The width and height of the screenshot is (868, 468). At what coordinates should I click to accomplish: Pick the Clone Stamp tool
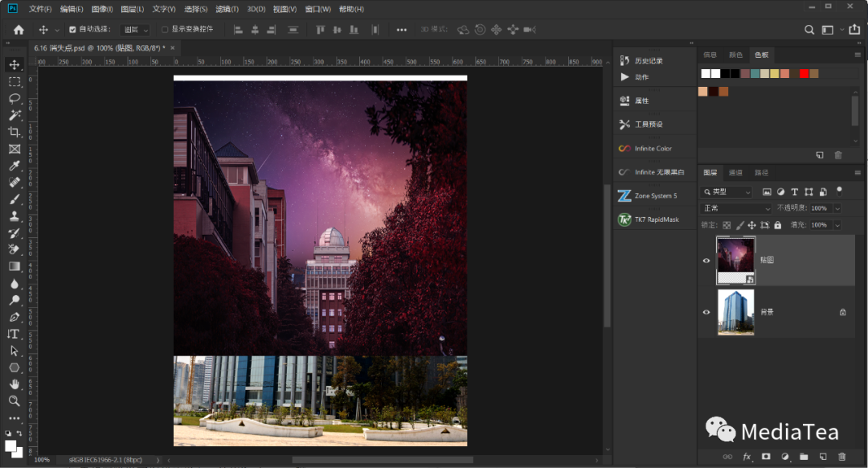tap(14, 216)
